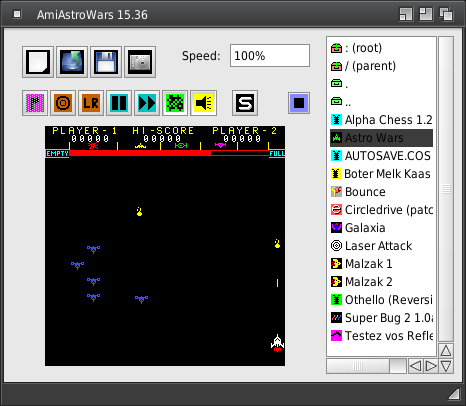Click the blue square stop button
Image resolution: width=466 pixels, height=406 pixels.
299,103
